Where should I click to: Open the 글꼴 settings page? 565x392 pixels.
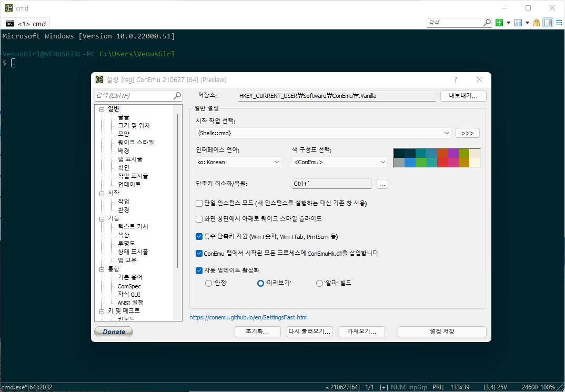[x=124, y=117]
